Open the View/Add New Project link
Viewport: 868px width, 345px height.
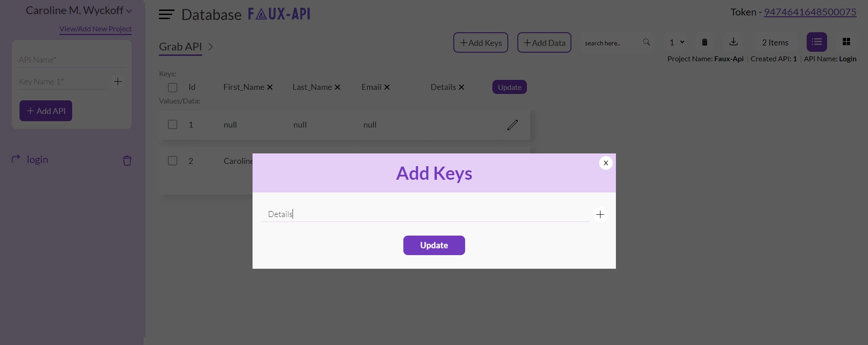pos(95,29)
